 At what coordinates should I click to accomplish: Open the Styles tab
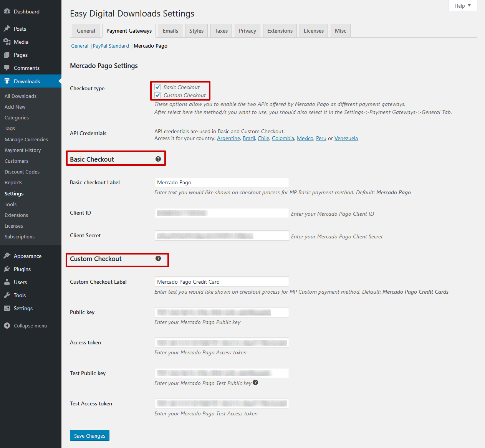point(196,31)
